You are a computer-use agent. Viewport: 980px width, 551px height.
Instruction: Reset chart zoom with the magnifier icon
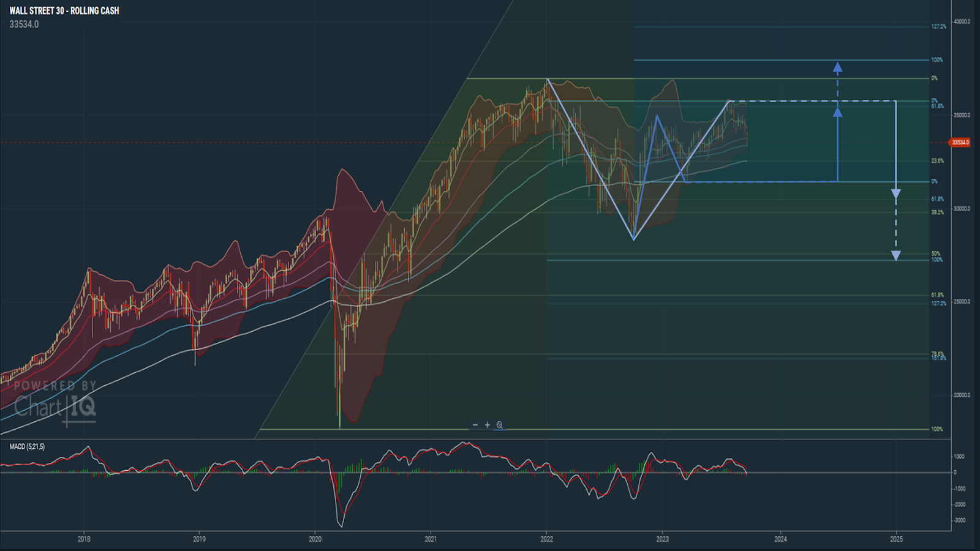click(x=500, y=425)
